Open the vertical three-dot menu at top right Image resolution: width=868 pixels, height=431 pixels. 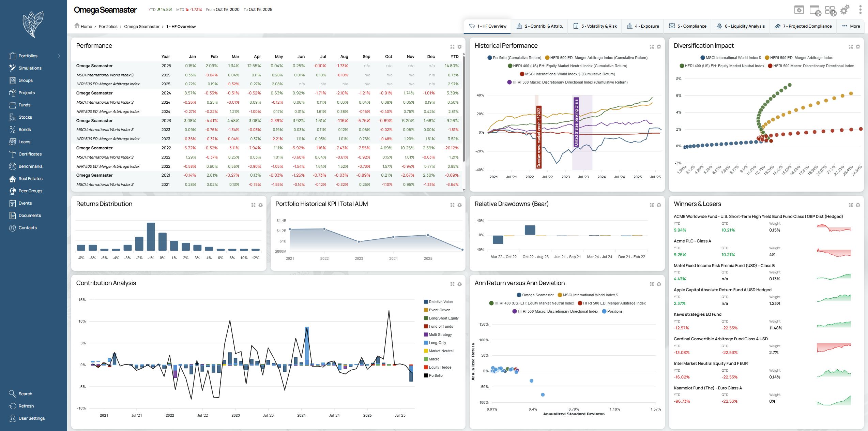860,10
